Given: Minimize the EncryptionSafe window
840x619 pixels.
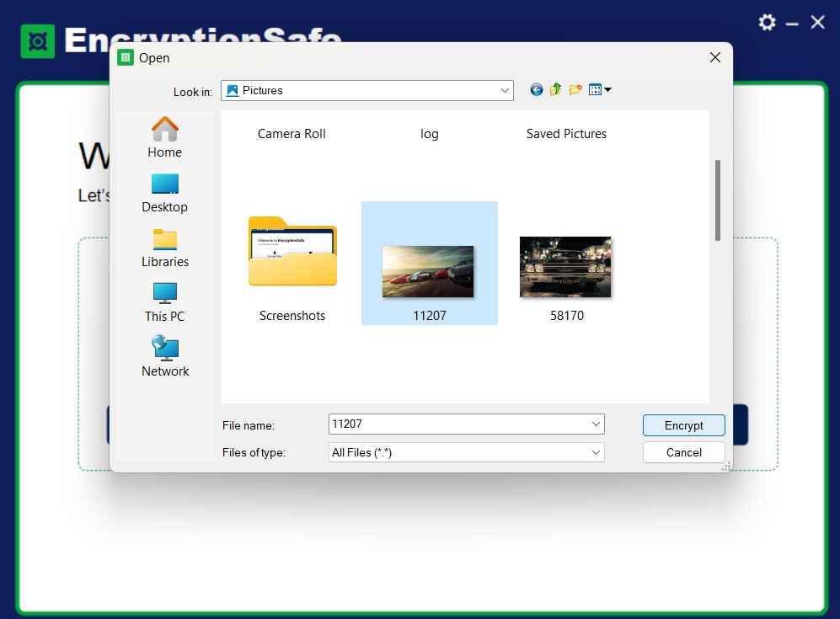Looking at the screenshot, I should click(x=792, y=24).
